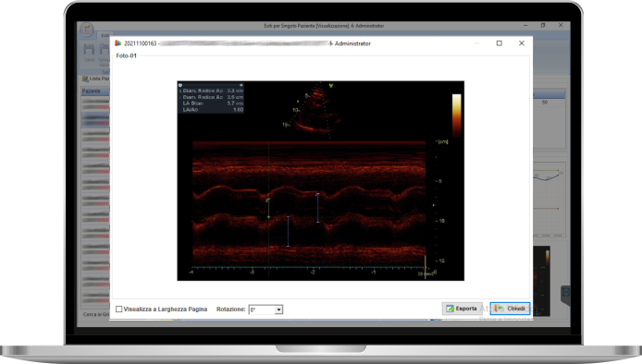Image resolution: width=642 pixels, height=364 pixels.
Task: Click the Esporta export button
Action: coord(462,309)
